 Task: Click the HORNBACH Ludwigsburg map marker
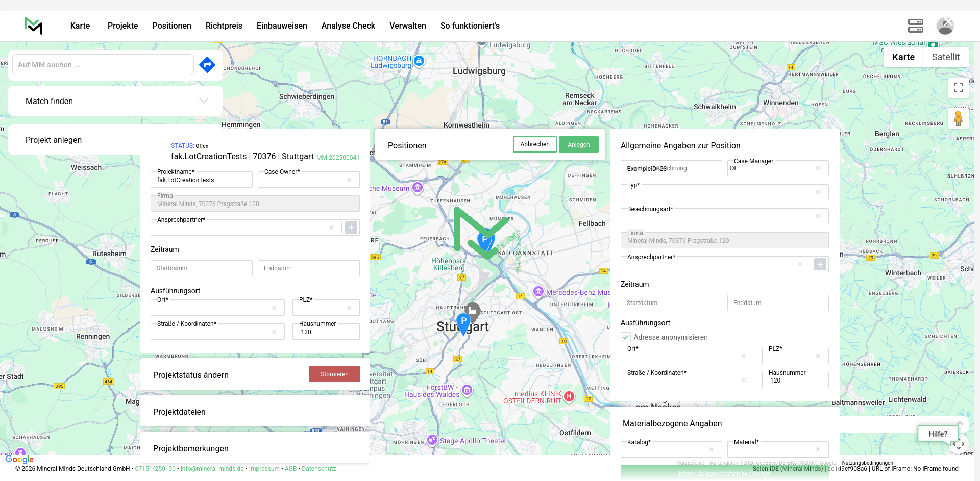[x=419, y=61]
